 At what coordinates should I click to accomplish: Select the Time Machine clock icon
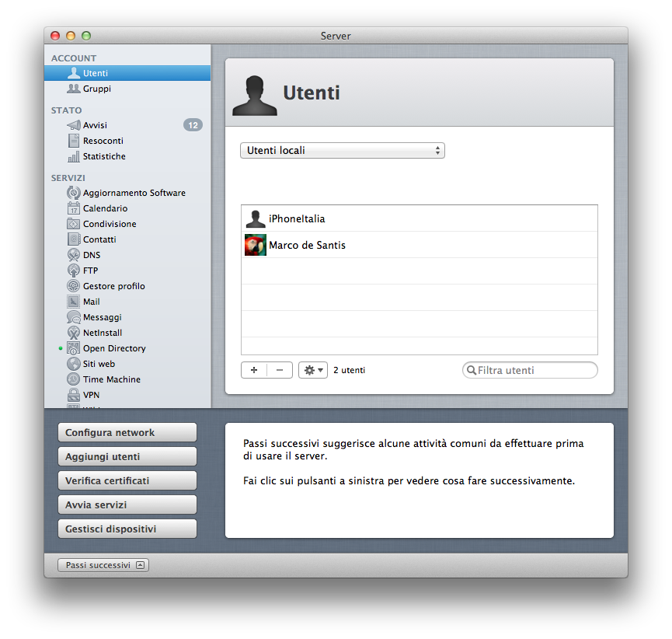point(74,379)
